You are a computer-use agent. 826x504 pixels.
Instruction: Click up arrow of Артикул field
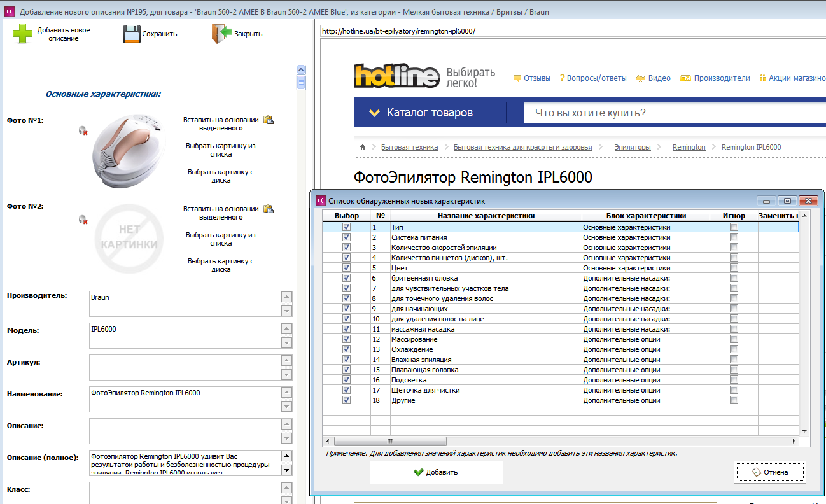click(287, 361)
